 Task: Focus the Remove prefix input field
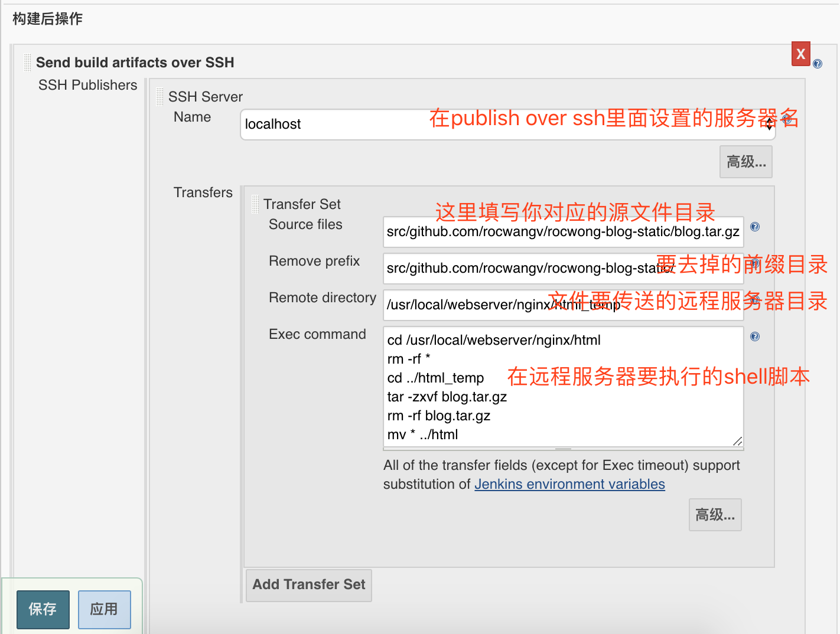click(x=564, y=269)
